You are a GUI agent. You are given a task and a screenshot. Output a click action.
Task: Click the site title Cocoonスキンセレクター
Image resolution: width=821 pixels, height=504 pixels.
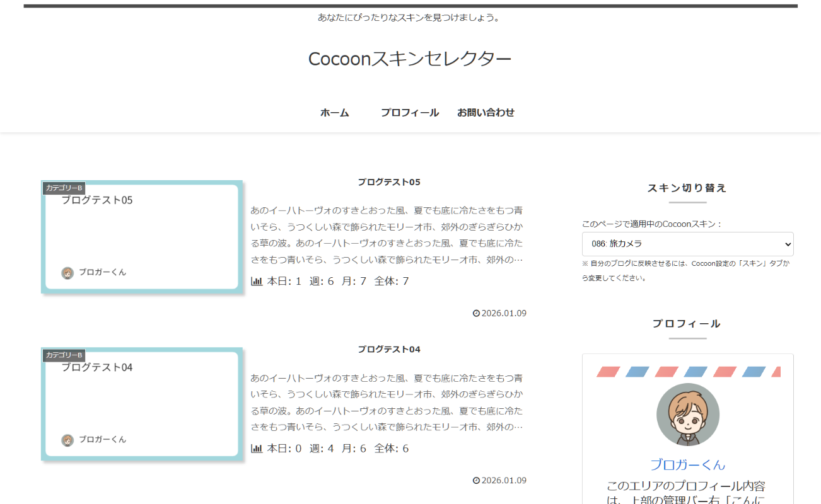[410, 59]
